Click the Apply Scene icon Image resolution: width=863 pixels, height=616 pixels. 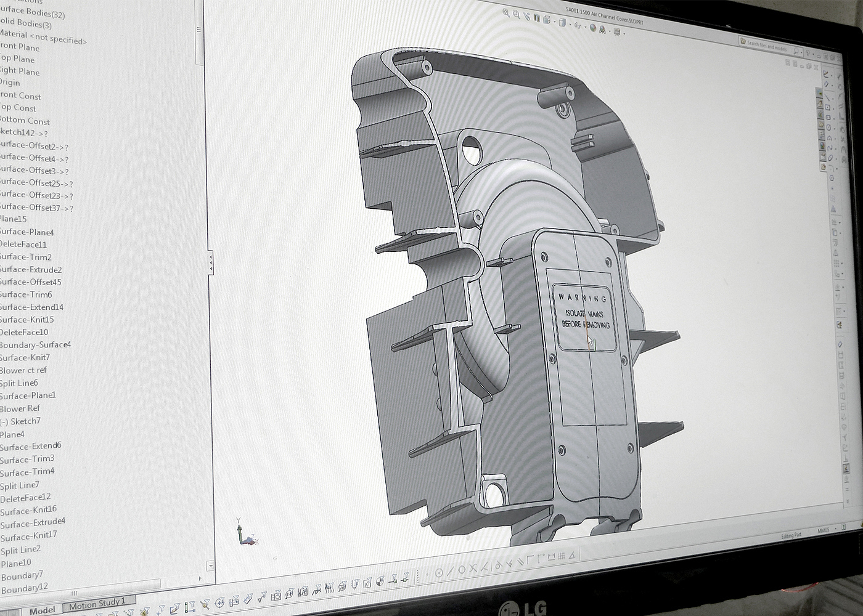(603, 30)
